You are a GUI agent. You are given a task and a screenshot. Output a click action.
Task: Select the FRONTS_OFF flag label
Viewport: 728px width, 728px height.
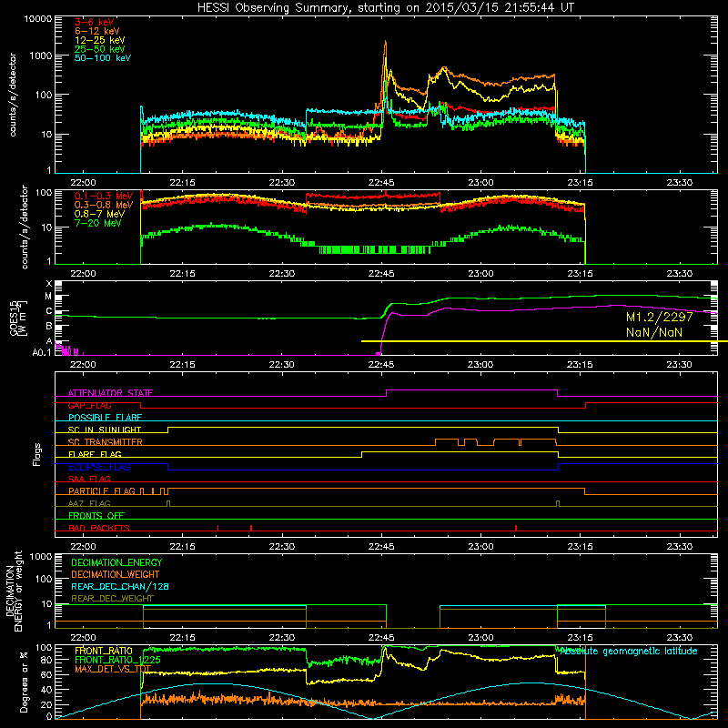(96, 516)
